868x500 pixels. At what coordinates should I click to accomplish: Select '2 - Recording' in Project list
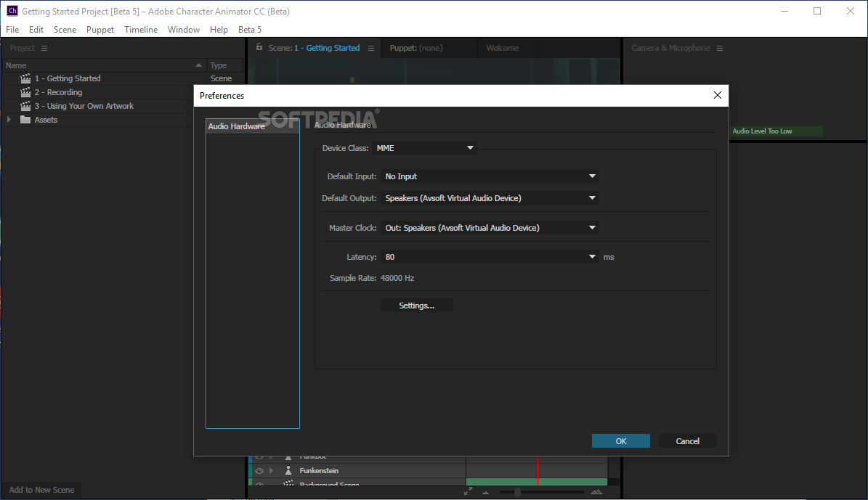point(58,92)
